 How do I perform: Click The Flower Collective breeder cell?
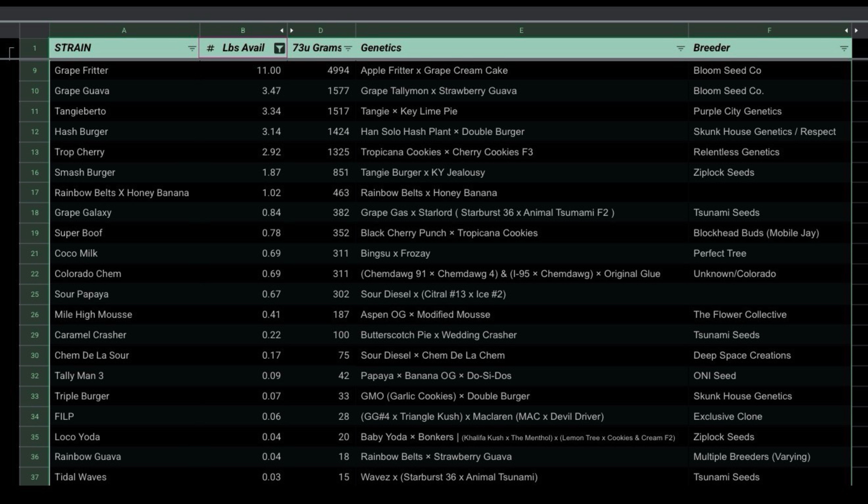pyautogui.click(x=770, y=314)
